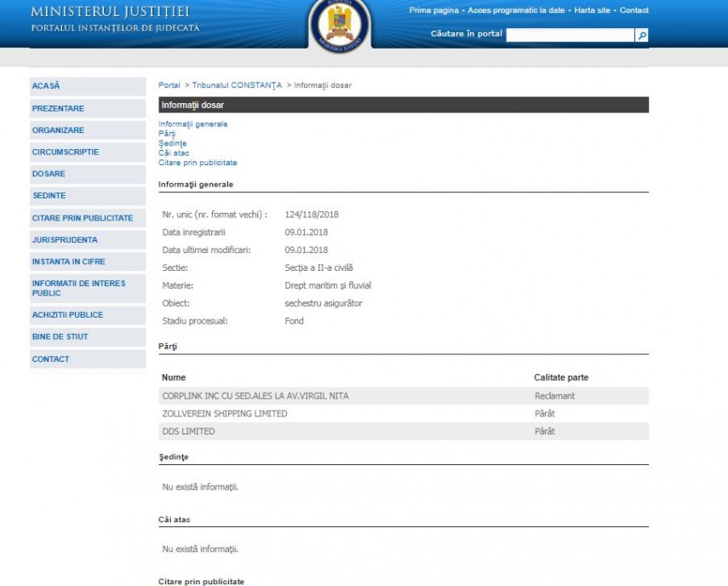Open the Prima pagina link
The width and height of the screenshot is (728, 586).
(x=433, y=10)
